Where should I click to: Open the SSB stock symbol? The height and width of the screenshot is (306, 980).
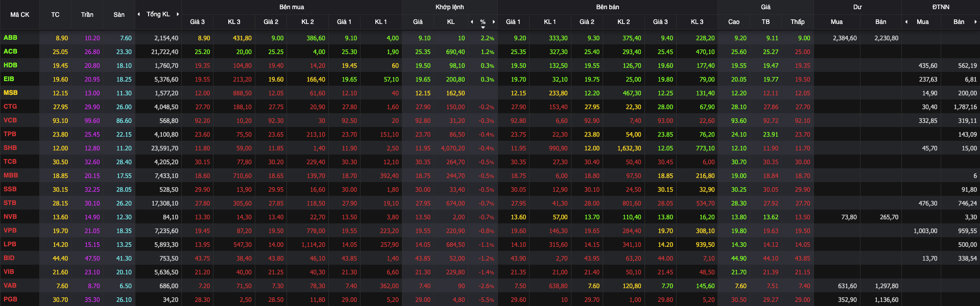coord(10,189)
